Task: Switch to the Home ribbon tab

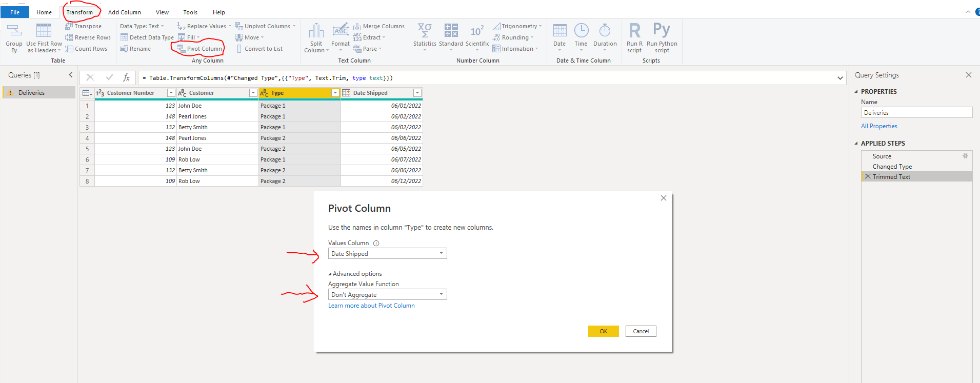Action: 44,12
